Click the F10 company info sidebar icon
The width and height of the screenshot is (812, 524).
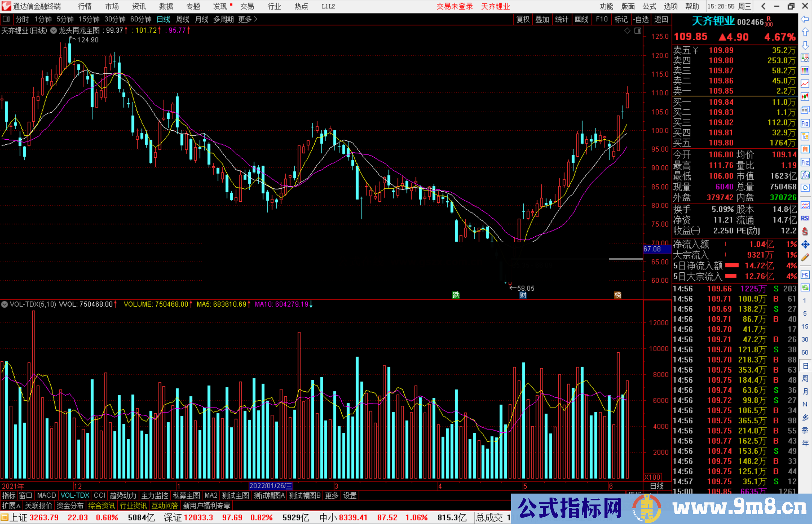(x=805, y=123)
